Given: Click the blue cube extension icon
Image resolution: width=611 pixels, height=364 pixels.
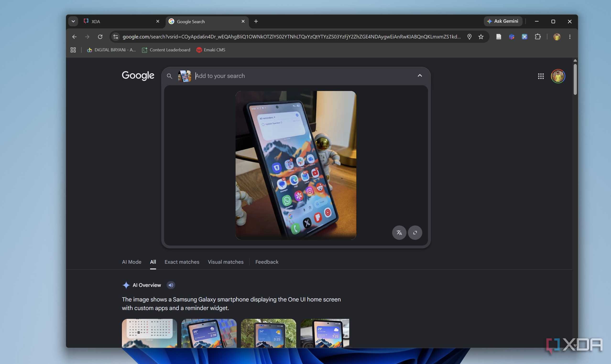Looking at the screenshot, I should click(x=512, y=37).
